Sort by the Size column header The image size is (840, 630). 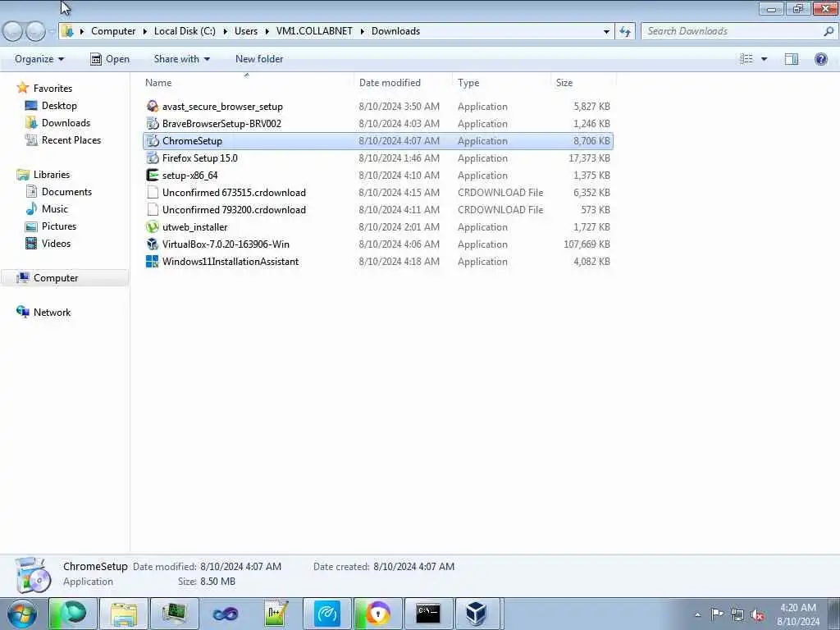(x=583, y=83)
